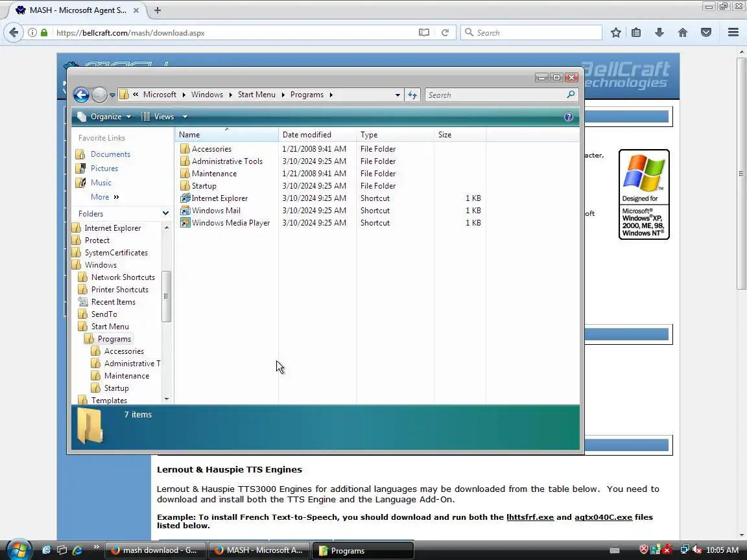747x560 pixels.
Task: Sort by Date modified column header
Action: click(x=317, y=135)
